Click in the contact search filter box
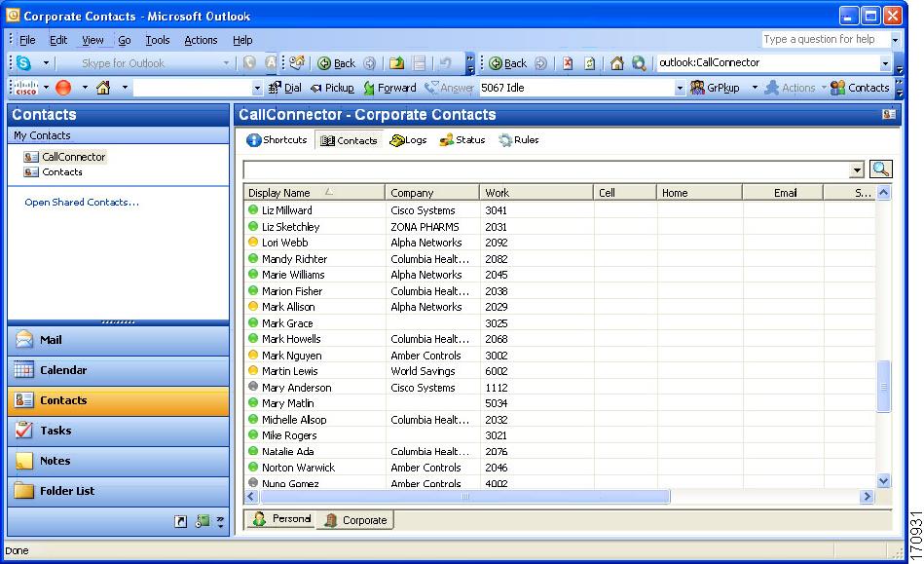This screenshot has height=564, width=924. pyautogui.click(x=547, y=169)
